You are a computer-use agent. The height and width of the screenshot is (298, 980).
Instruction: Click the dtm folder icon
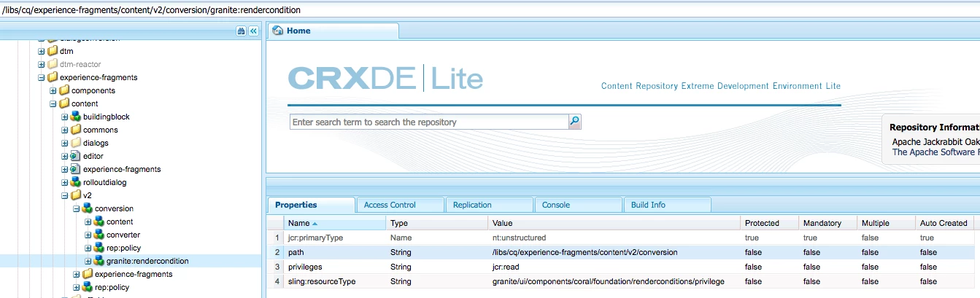pos(53,51)
